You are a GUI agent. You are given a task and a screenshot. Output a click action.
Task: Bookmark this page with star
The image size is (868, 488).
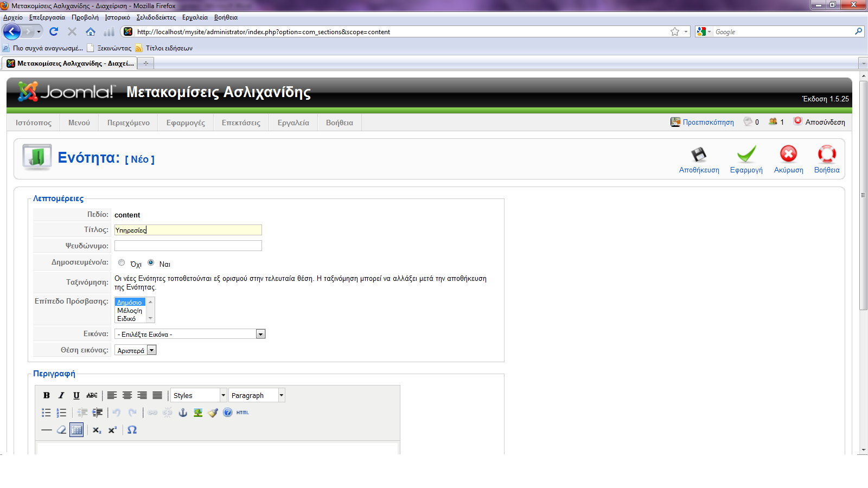click(x=675, y=32)
